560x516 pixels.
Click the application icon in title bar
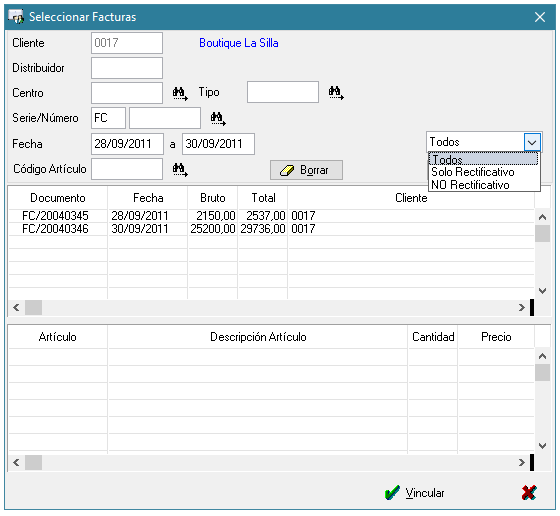click(x=16, y=16)
